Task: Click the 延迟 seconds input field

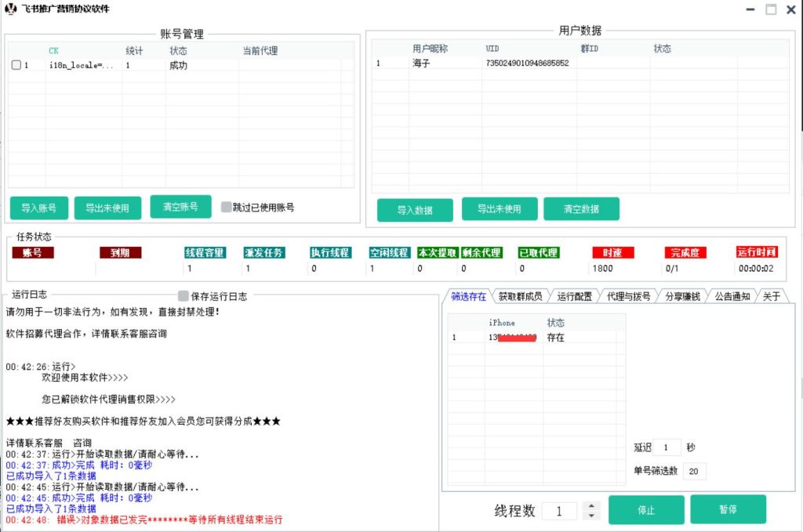Action: pyautogui.click(x=667, y=447)
